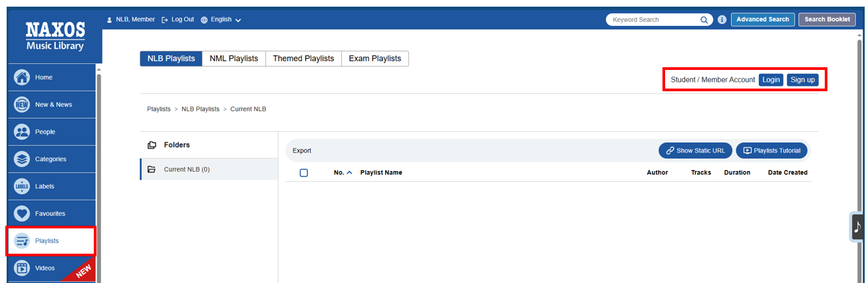
Task: Tick the select-all playlists checkbox
Action: [304, 172]
